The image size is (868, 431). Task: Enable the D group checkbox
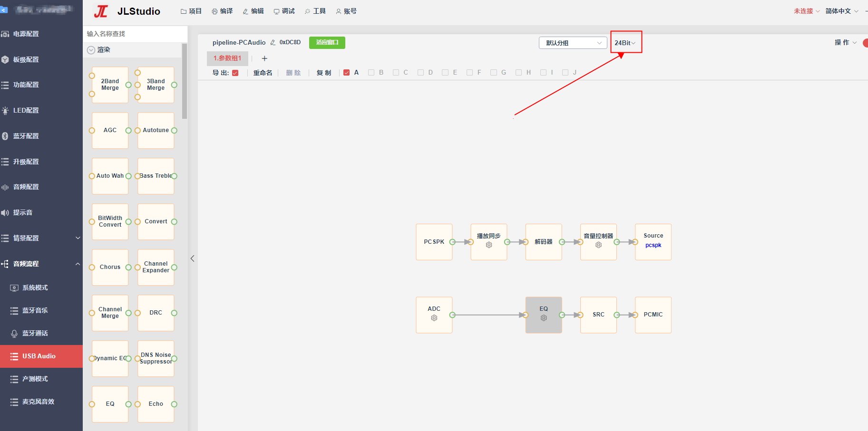(420, 73)
